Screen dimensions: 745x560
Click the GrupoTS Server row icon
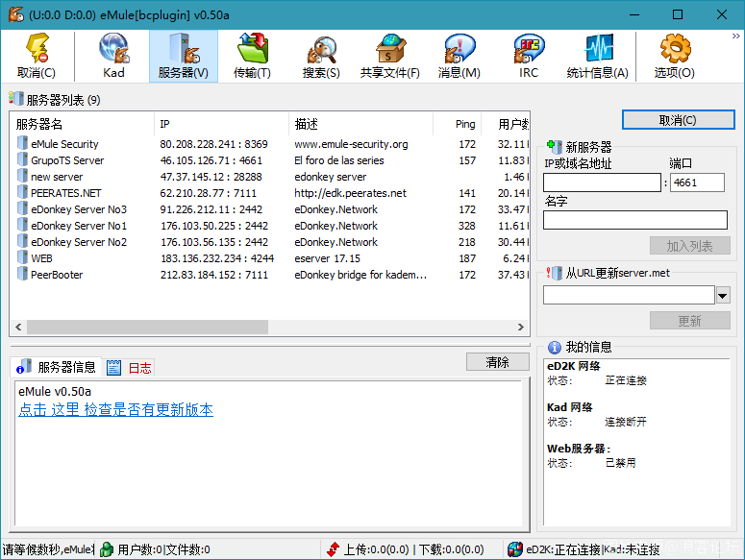tap(22, 160)
